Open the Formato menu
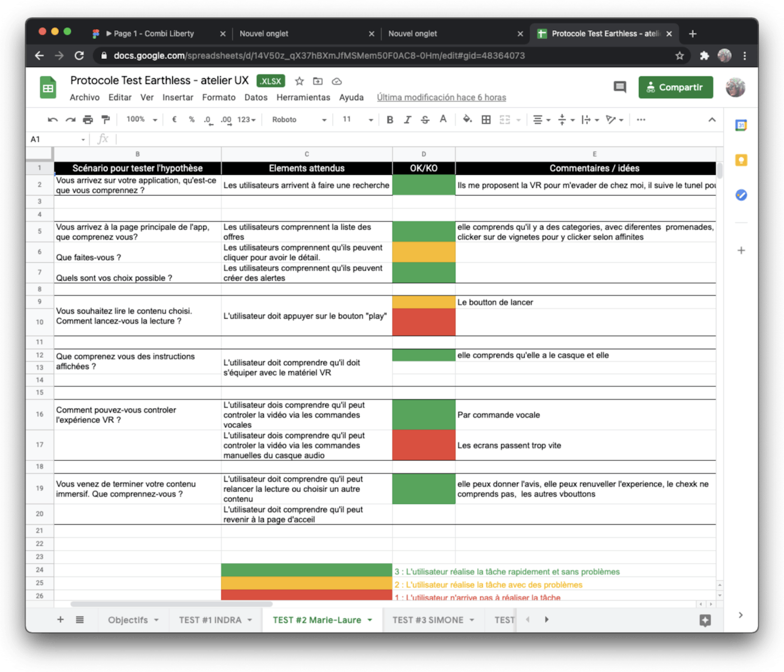The height and width of the screenshot is (672, 784). point(219,97)
